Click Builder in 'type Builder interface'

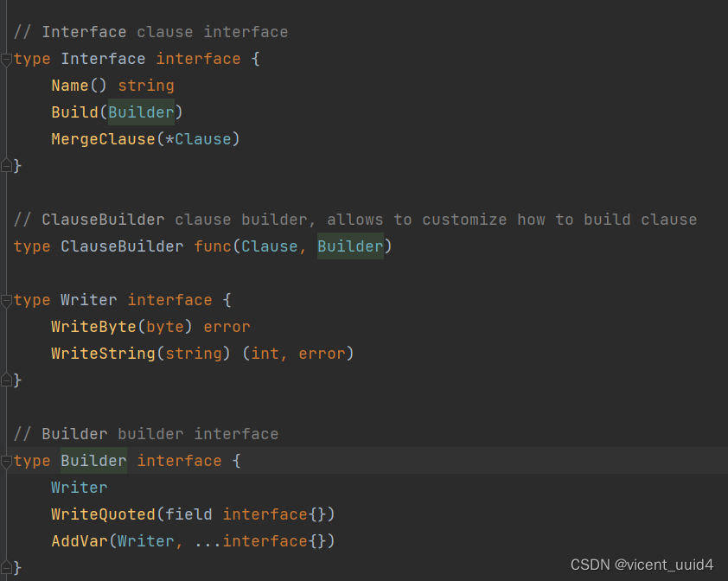click(93, 461)
